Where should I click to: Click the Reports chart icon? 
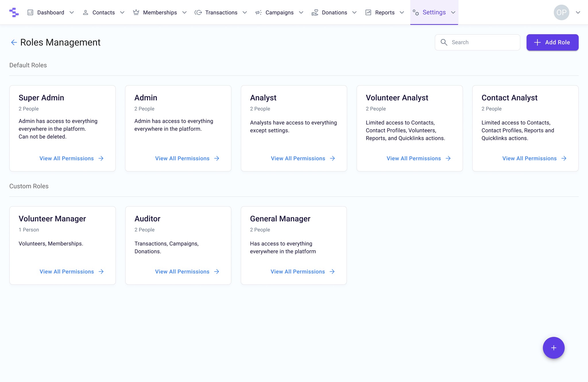coord(368,12)
